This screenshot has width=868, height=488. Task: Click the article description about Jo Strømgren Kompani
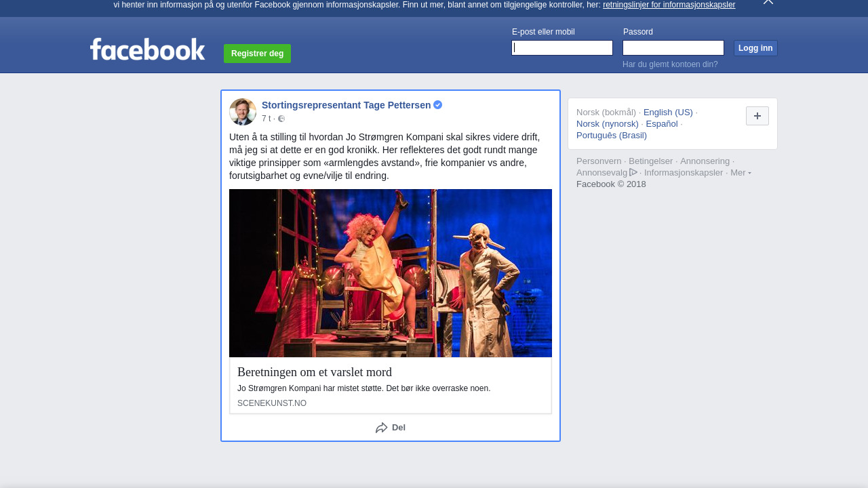tap(363, 388)
